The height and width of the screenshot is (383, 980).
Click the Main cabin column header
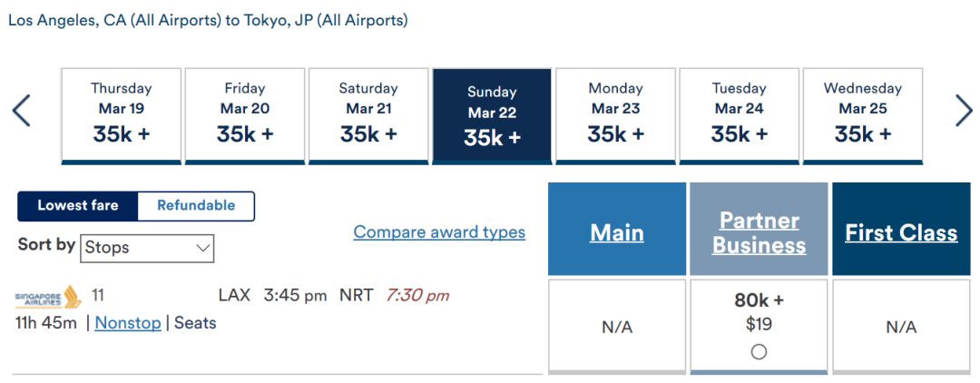tap(617, 233)
